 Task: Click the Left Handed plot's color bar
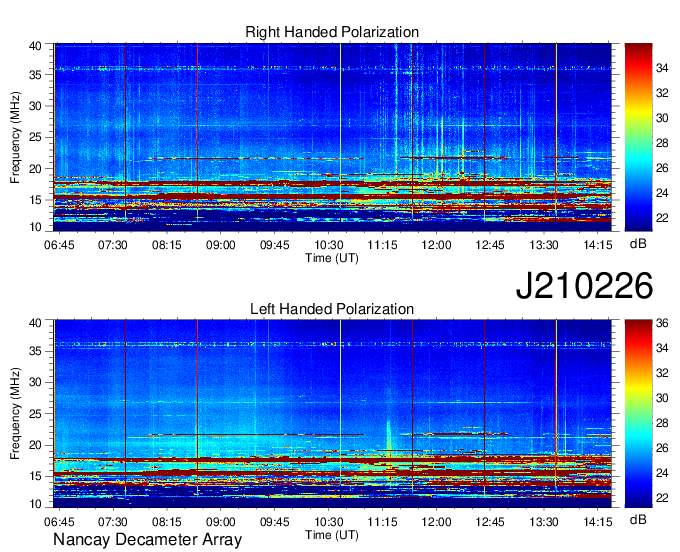pos(638,414)
